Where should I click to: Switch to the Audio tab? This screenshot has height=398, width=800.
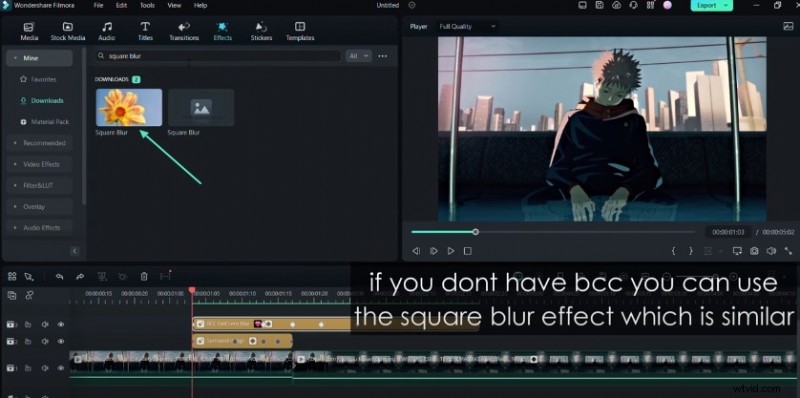[x=107, y=31]
